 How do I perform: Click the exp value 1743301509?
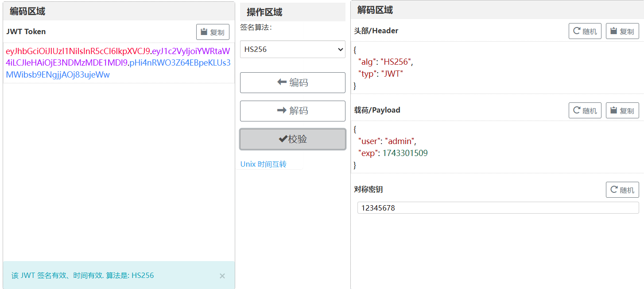[x=405, y=153]
